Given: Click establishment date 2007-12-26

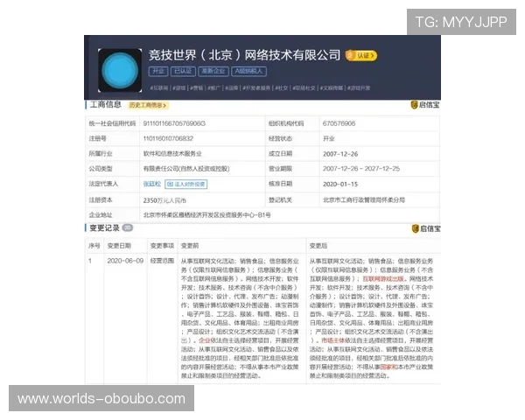Looking at the screenshot, I should 340,154.
